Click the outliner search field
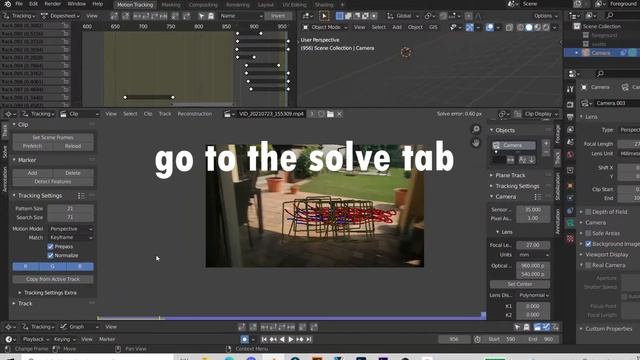Screen dimensions: 640x360 [x=622, y=16]
